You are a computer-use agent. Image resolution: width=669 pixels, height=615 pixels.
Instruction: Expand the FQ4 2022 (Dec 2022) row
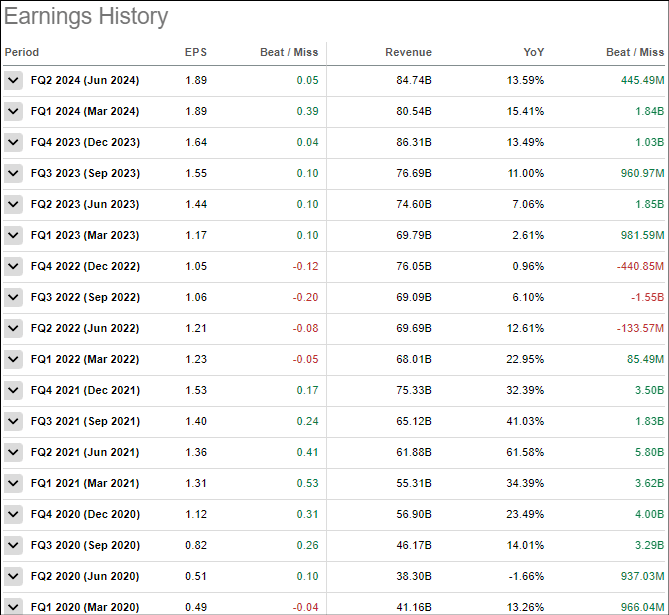coord(13,267)
